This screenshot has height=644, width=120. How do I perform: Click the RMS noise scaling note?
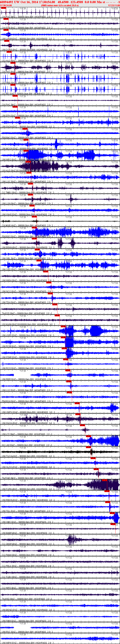(60, 5)
